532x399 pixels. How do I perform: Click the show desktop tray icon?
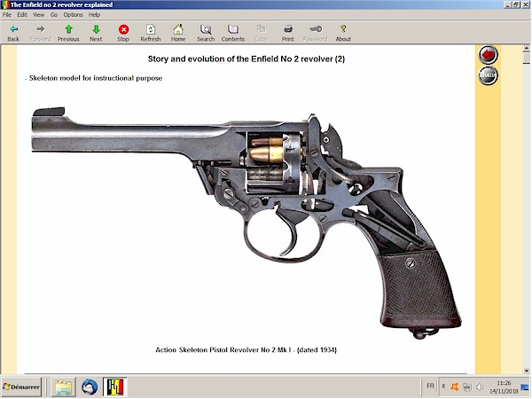pyautogui.click(x=525, y=387)
